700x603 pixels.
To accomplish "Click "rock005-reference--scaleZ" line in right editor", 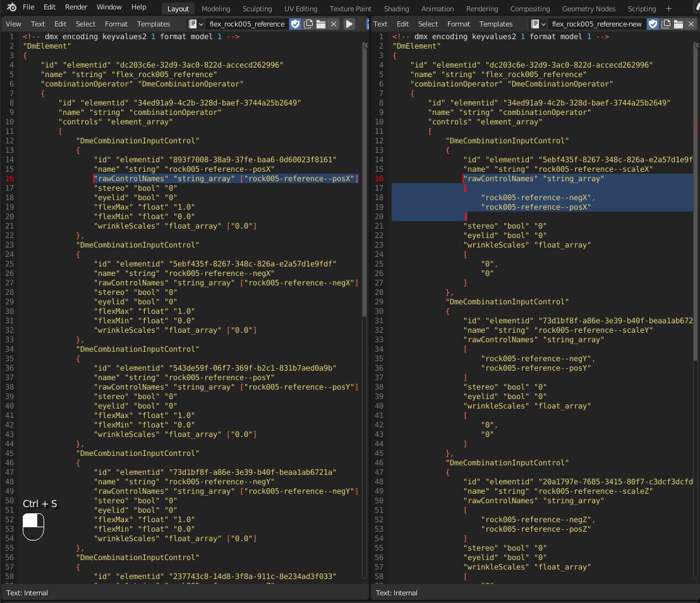I will click(558, 491).
